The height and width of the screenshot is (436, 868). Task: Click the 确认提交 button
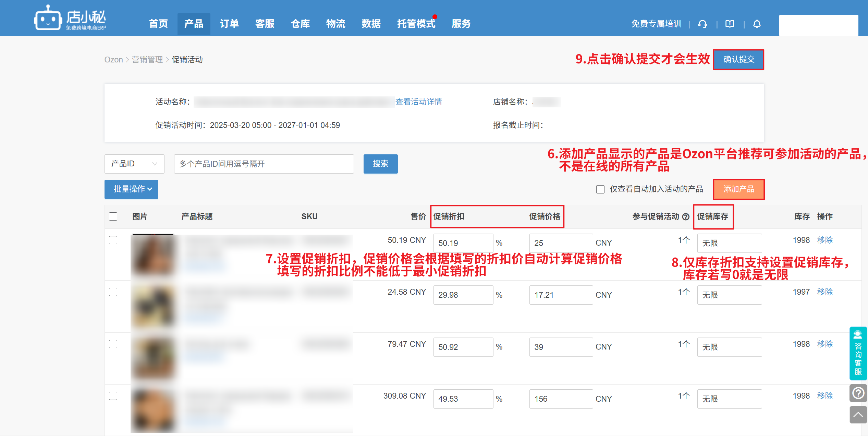point(738,60)
